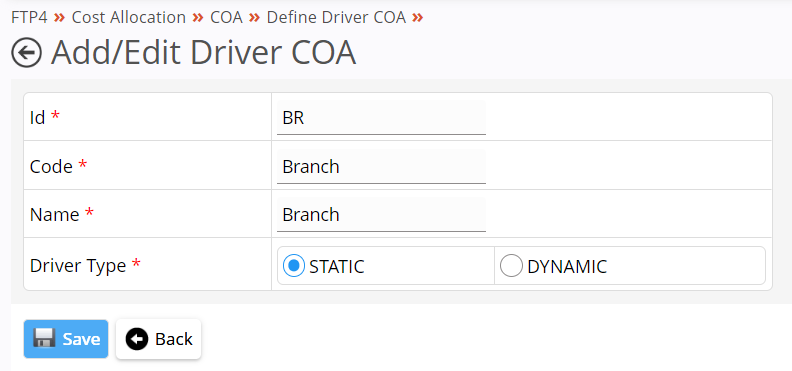The height and width of the screenshot is (371, 792).
Task: Open the Define Driver COA breadcrumb
Action: 336,18
